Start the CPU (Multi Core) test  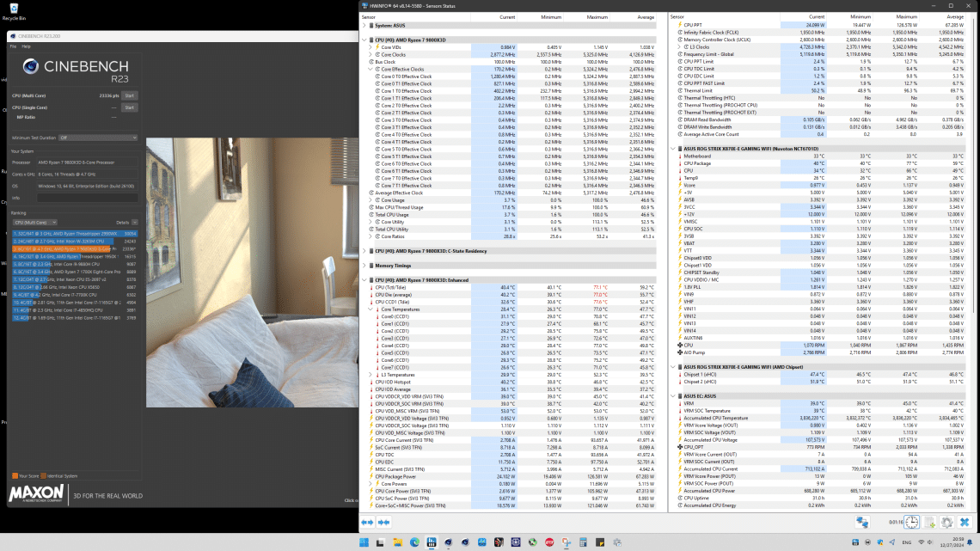coord(129,95)
